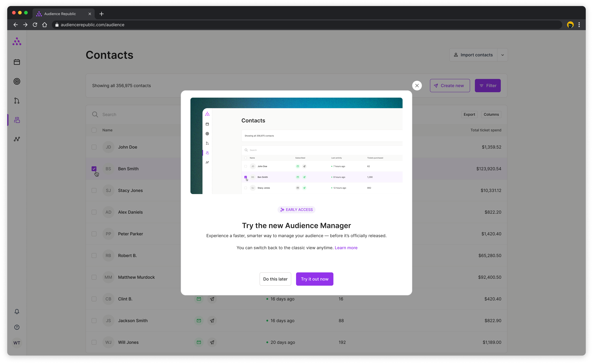This screenshot has width=593, height=364.
Task: Toggle the select-all Name checkbox
Action: point(94,130)
